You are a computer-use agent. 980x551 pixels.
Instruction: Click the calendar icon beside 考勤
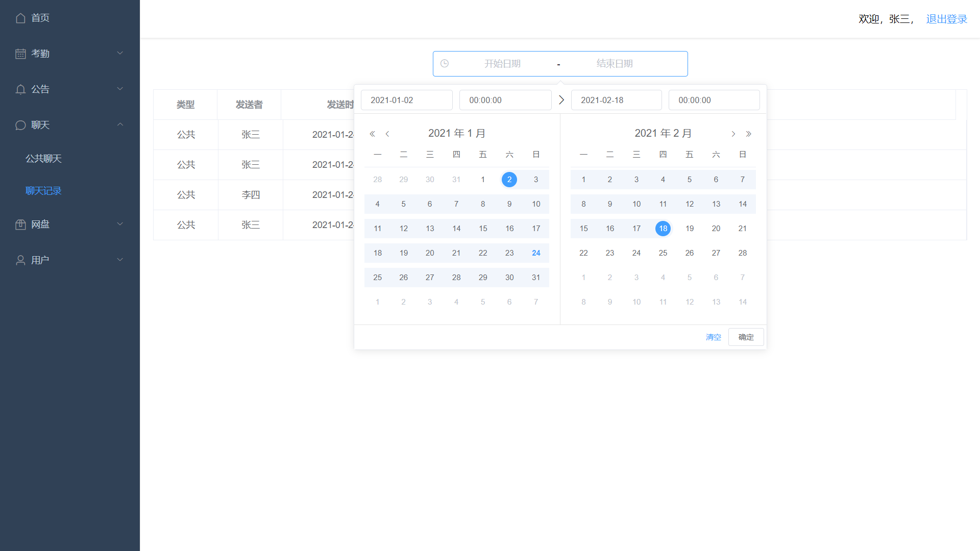[x=20, y=54]
